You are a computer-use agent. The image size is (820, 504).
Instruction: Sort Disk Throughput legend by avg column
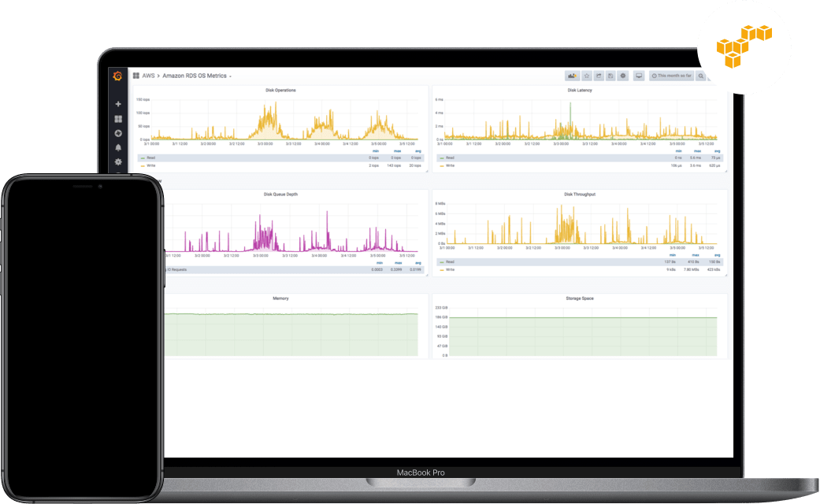tap(717, 255)
